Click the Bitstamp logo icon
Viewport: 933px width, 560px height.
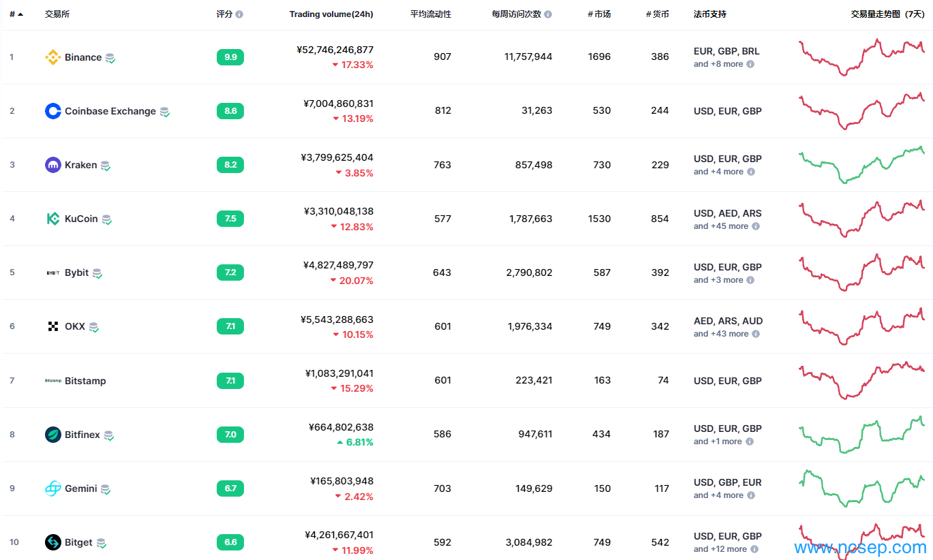53,381
